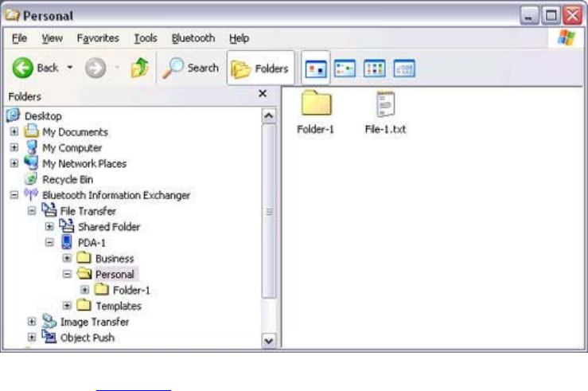Screen dimensions: 588x391
Task: Expand the My Network Places node
Action: click(x=14, y=163)
